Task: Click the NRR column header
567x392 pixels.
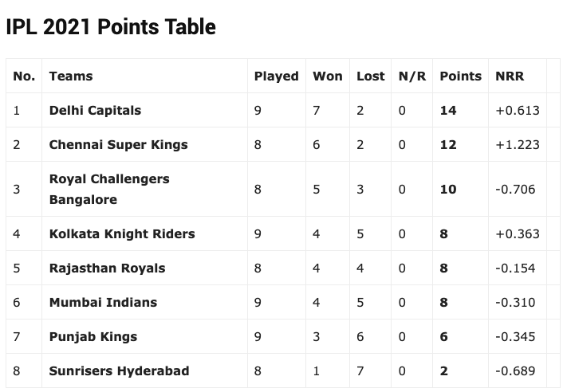Action: tap(508, 76)
